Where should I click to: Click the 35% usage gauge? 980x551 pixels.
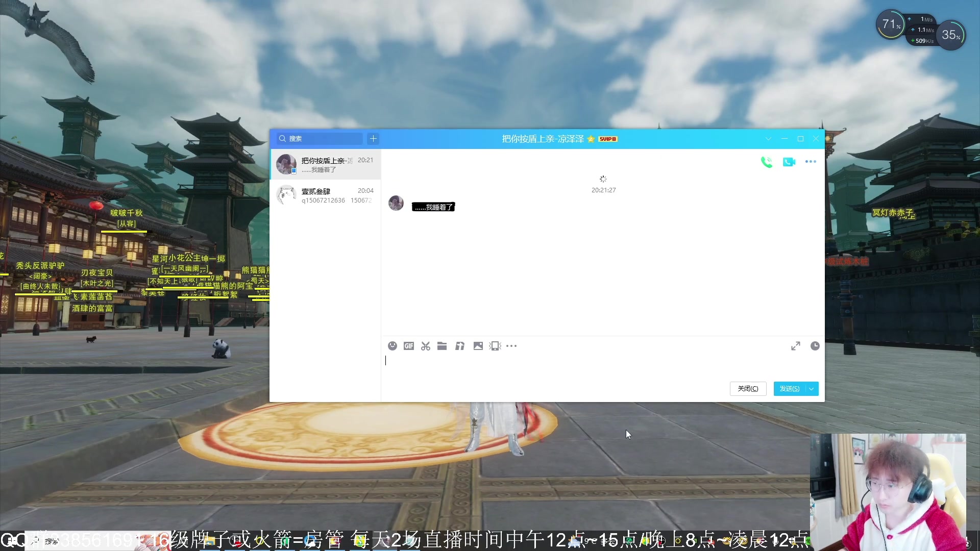950,35
